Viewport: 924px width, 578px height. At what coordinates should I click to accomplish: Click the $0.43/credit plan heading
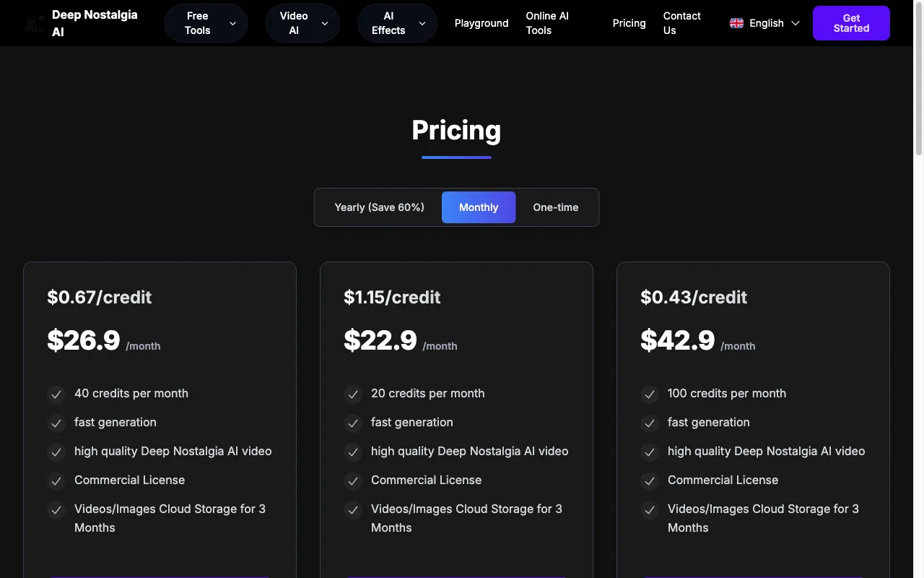694,297
